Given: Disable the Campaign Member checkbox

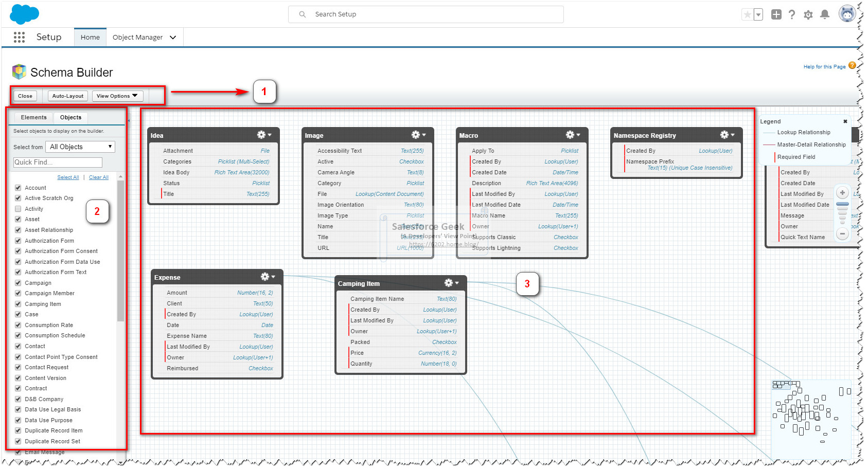Looking at the screenshot, I should tap(18, 293).
